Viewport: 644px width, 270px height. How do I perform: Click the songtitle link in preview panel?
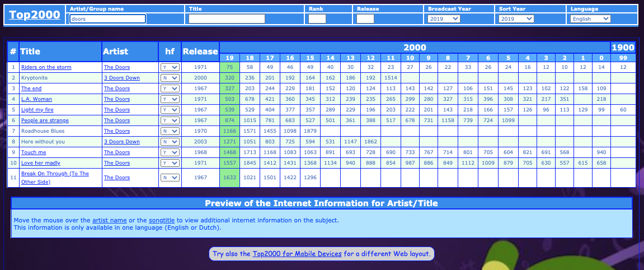point(162,220)
